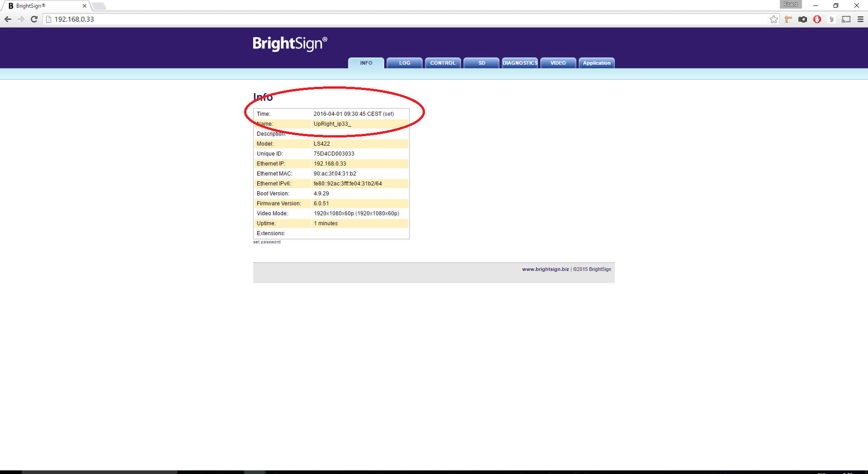Image resolution: width=868 pixels, height=474 pixels.
Task: Click the camera extension icon
Action: [x=802, y=19]
